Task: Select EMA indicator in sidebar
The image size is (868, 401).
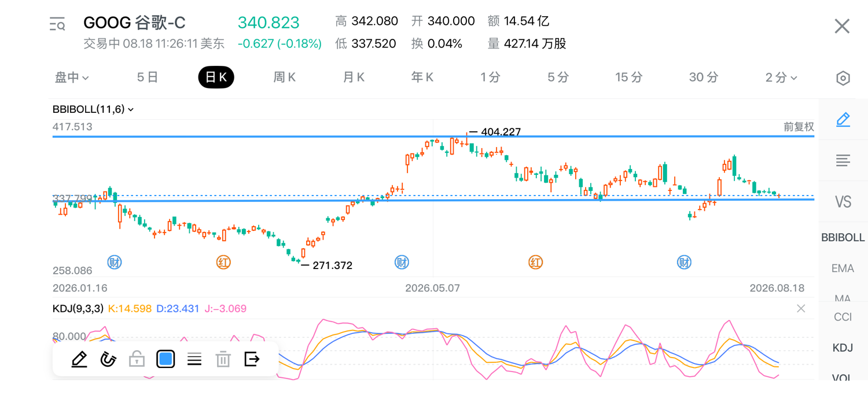Action: coord(843,268)
